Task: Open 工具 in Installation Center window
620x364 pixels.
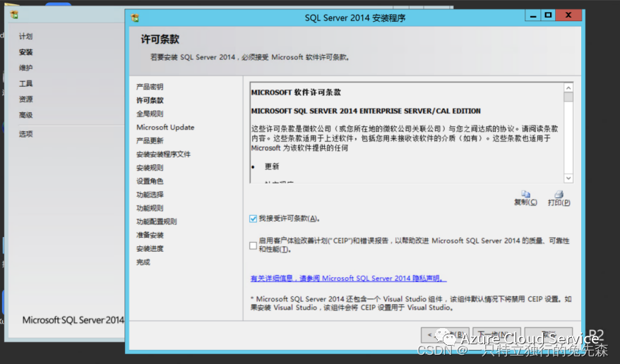Action: pyautogui.click(x=25, y=84)
